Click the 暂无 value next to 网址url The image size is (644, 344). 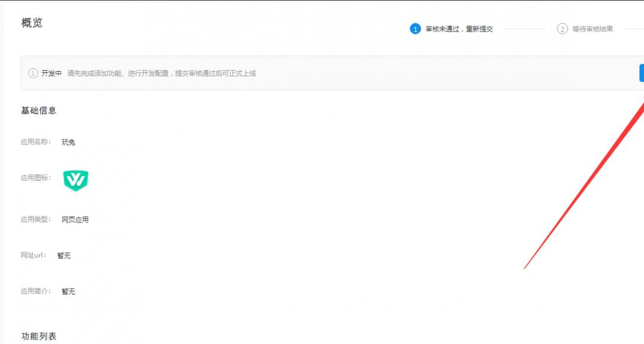pos(64,256)
